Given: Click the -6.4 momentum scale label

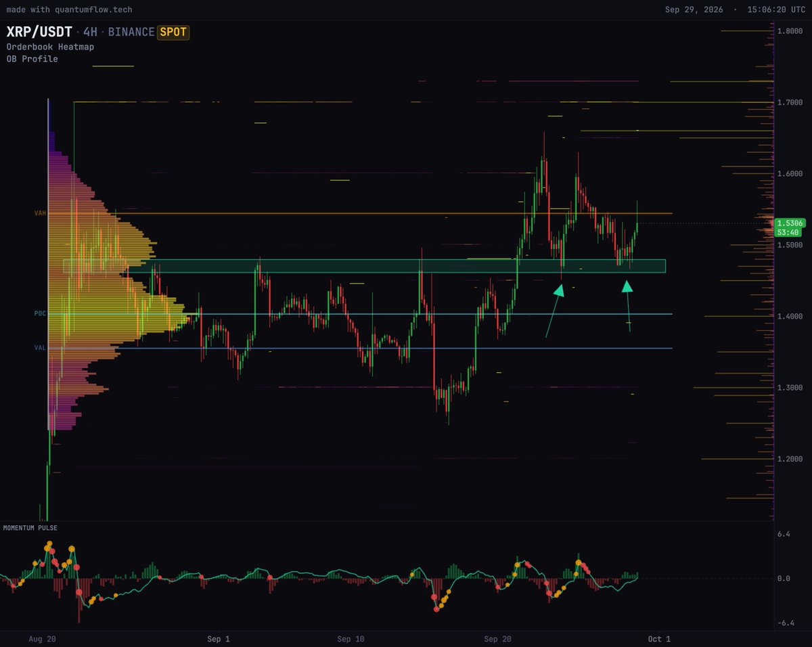Looking at the screenshot, I should pyautogui.click(x=785, y=623).
